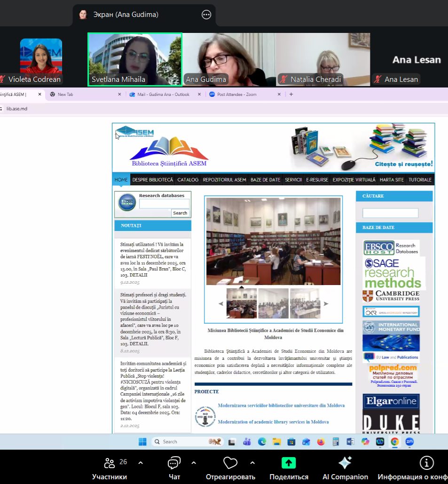The width and height of the screenshot is (448, 484).
Task: Expand the reactions chevron menu
Action: 252,462
